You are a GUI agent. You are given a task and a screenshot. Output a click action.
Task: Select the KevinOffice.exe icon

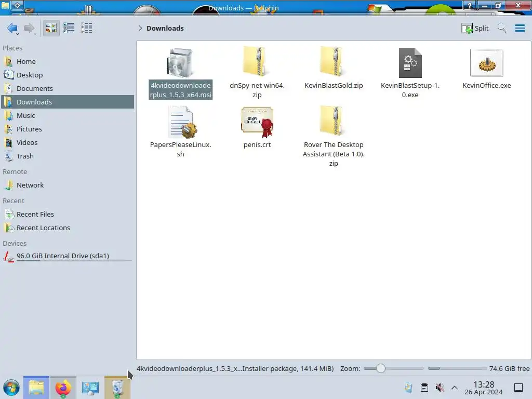pyautogui.click(x=486, y=63)
